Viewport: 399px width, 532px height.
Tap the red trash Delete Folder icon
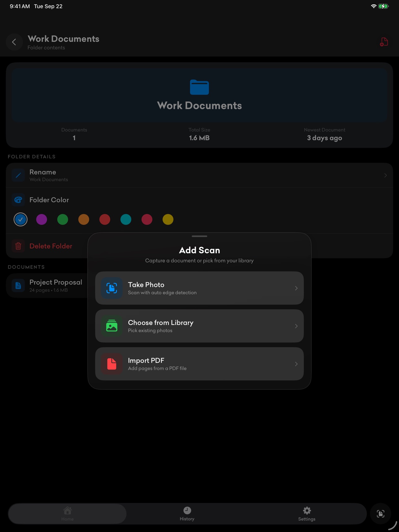click(x=18, y=246)
